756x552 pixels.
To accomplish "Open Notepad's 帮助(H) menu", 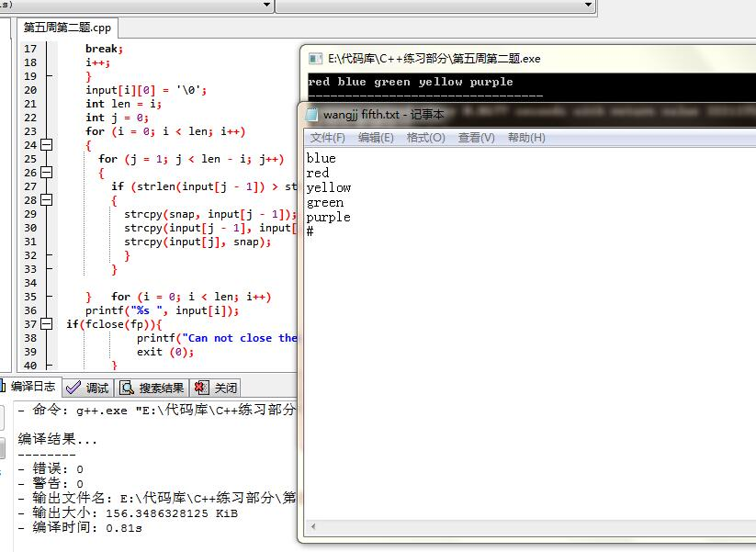I will [x=526, y=138].
